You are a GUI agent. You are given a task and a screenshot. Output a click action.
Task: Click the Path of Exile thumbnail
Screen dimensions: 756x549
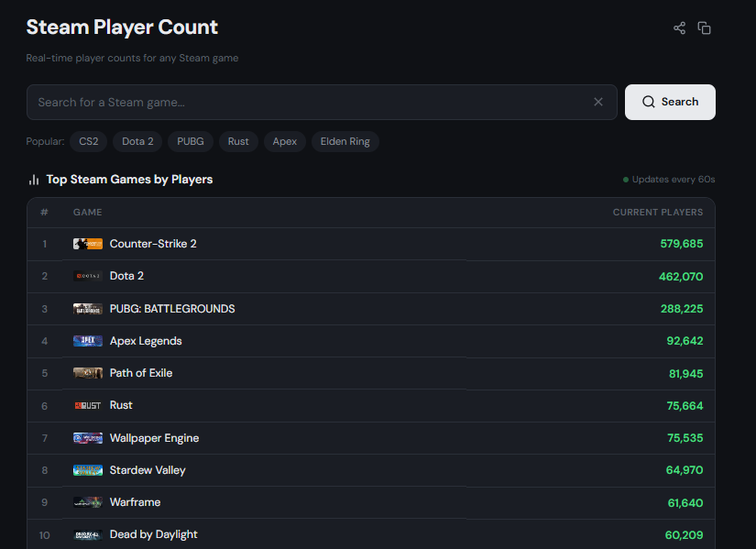[88, 373]
